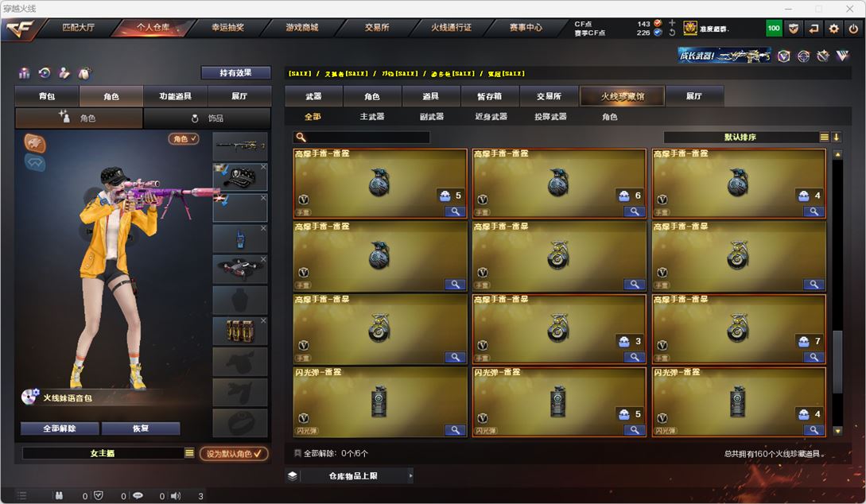The width and height of the screenshot is (866, 504).
Task: Open the 幸运抽奖 top menu
Action: coord(227,27)
